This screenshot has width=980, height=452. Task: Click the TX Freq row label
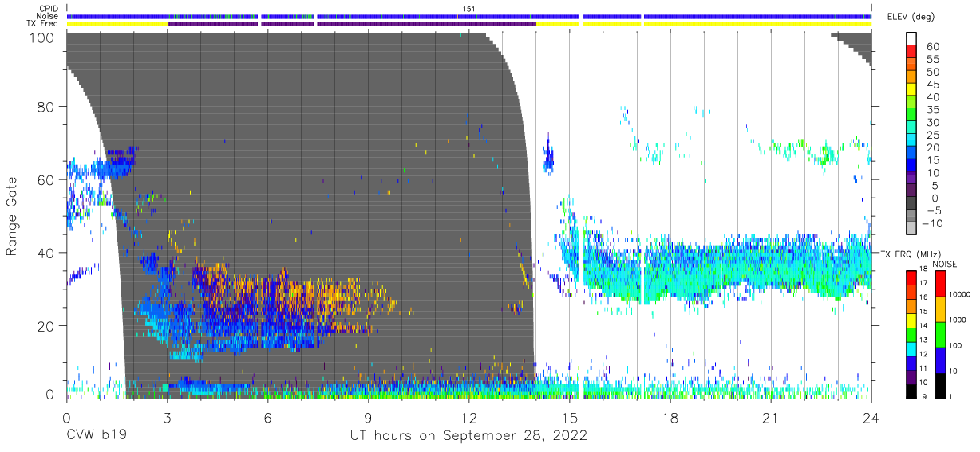pos(43,24)
